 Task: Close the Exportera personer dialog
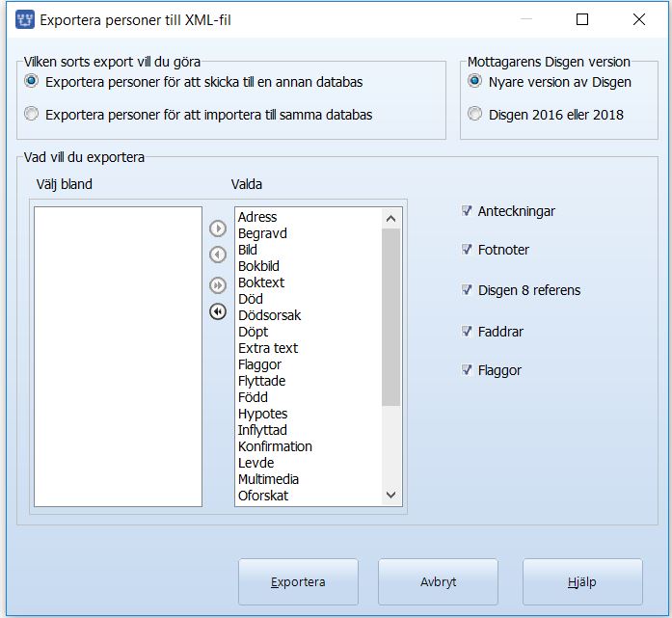pos(639,19)
